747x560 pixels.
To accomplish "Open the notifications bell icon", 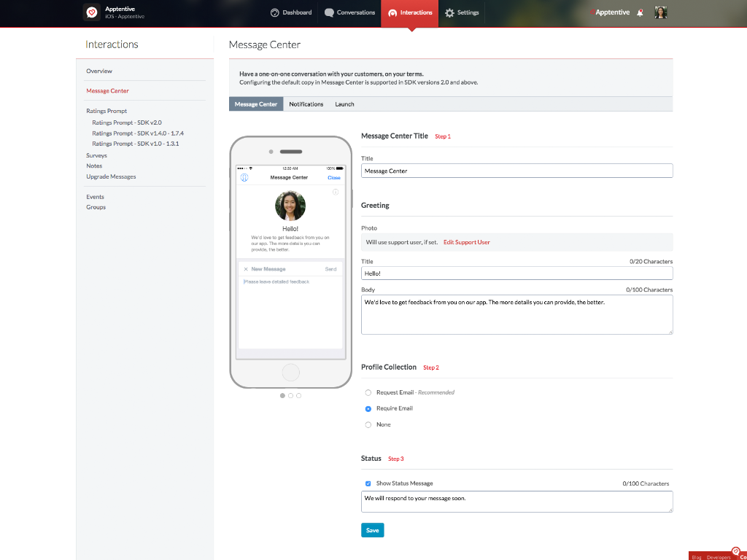I will point(640,12).
